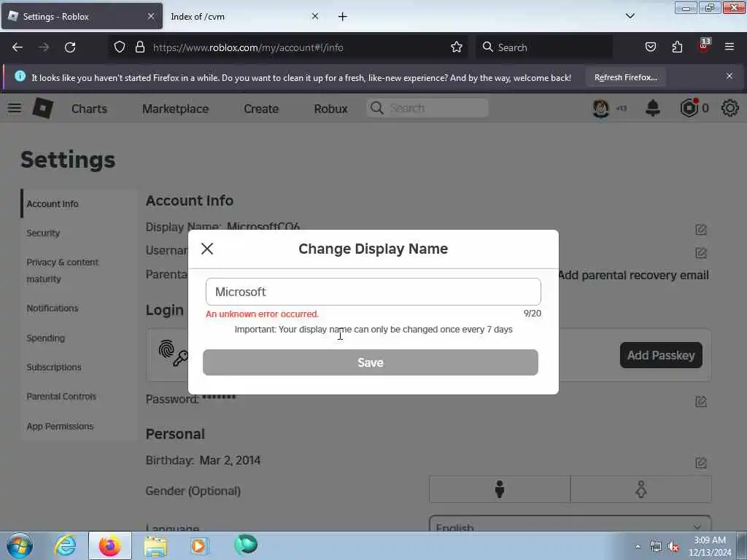Edit the Password pencil icon
This screenshot has width=747, height=560.
[x=701, y=402]
